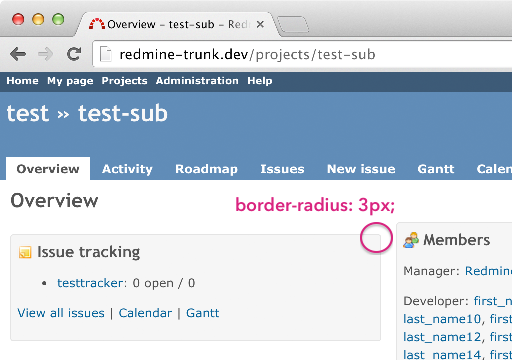Click the browser forward arrow
Viewport: 512px width, 360px height.
click(46, 54)
